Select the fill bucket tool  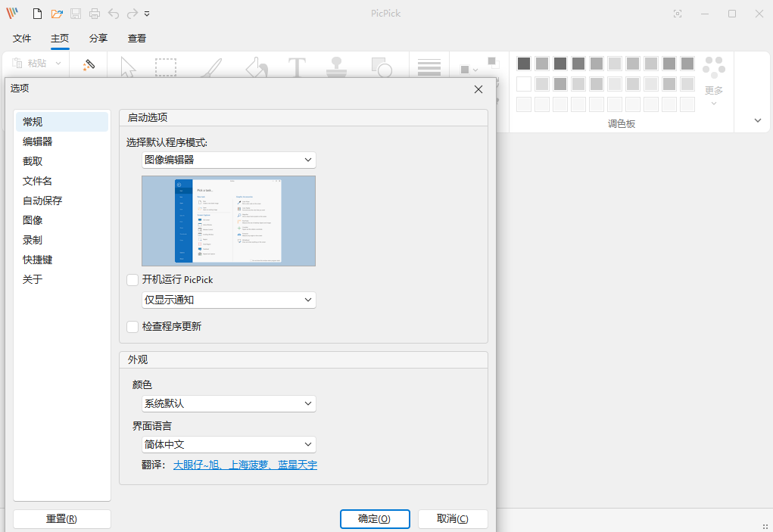[257, 67]
